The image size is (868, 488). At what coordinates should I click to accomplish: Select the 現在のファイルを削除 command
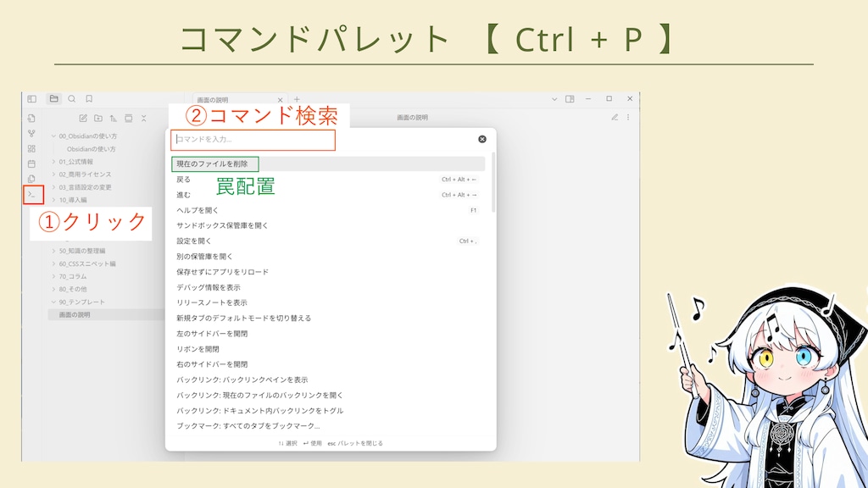pos(214,164)
